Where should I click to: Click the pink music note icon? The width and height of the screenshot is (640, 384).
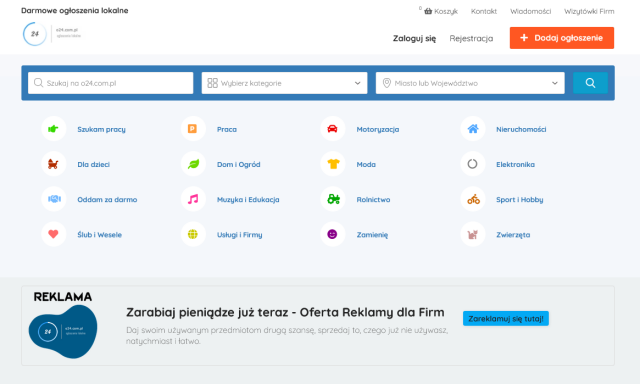(193, 199)
